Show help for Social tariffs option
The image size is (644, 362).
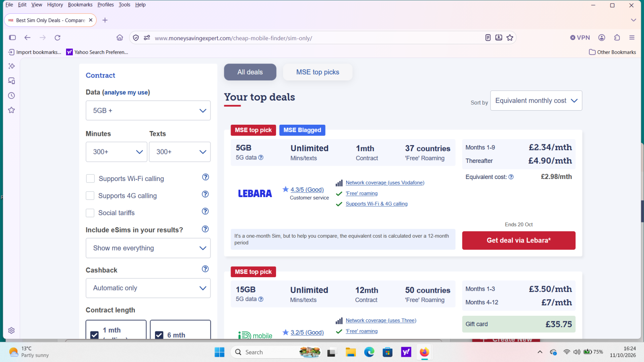205,211
